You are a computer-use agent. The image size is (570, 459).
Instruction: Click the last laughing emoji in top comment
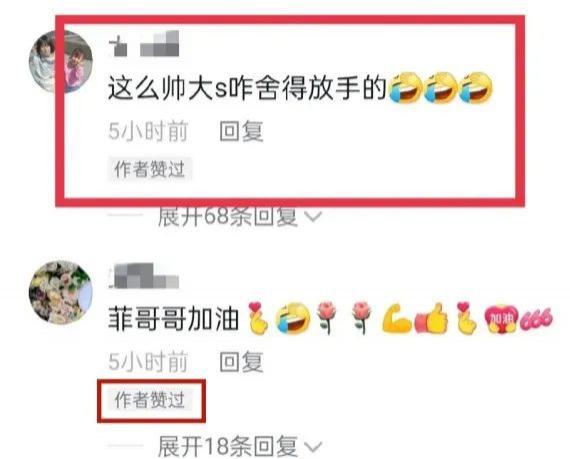click(475, 88)
